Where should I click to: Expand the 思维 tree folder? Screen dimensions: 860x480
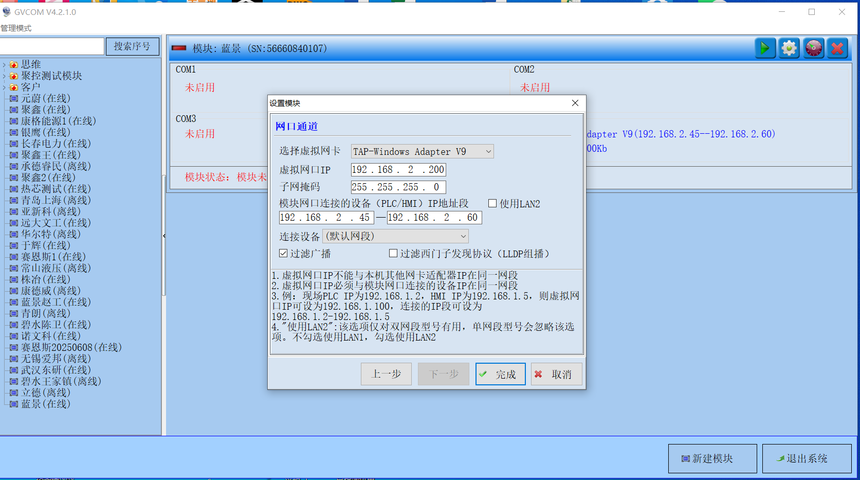(x=4, y=65)
